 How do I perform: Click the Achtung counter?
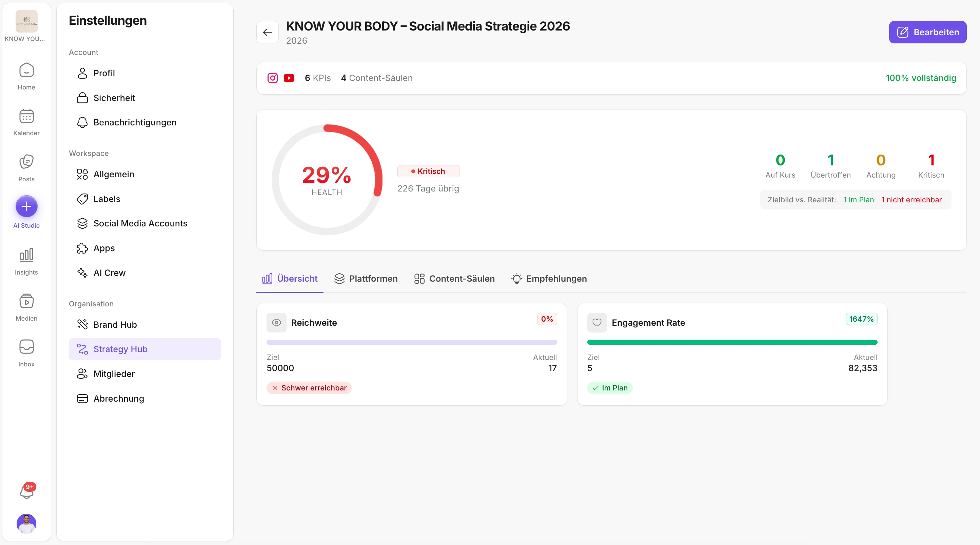coord(881,165)
